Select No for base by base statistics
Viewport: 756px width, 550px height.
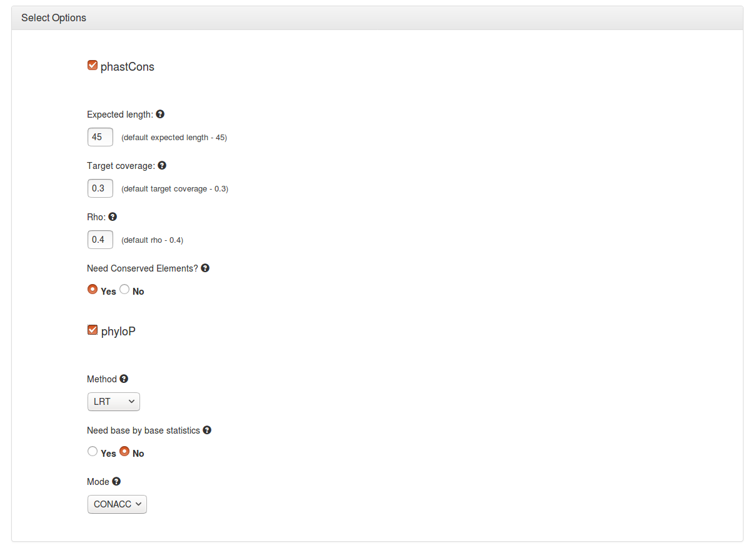(x=124, y=451)
